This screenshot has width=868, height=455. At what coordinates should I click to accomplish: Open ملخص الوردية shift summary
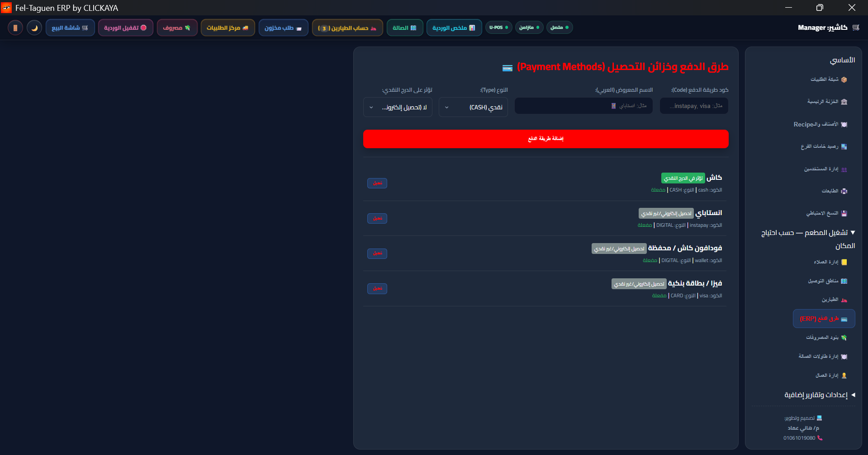point(454,28)
